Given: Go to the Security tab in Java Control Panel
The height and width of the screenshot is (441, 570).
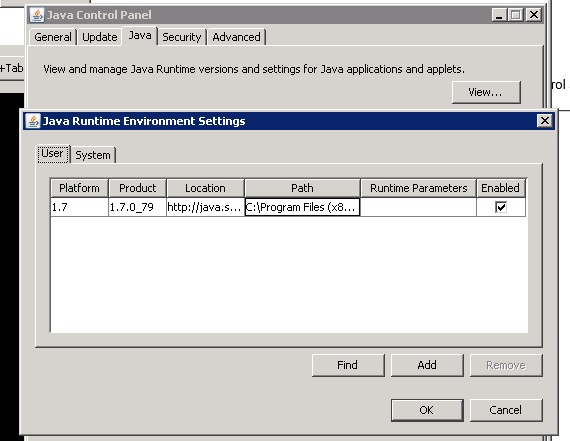Looking at the screenshot, I should coord(182,37).
